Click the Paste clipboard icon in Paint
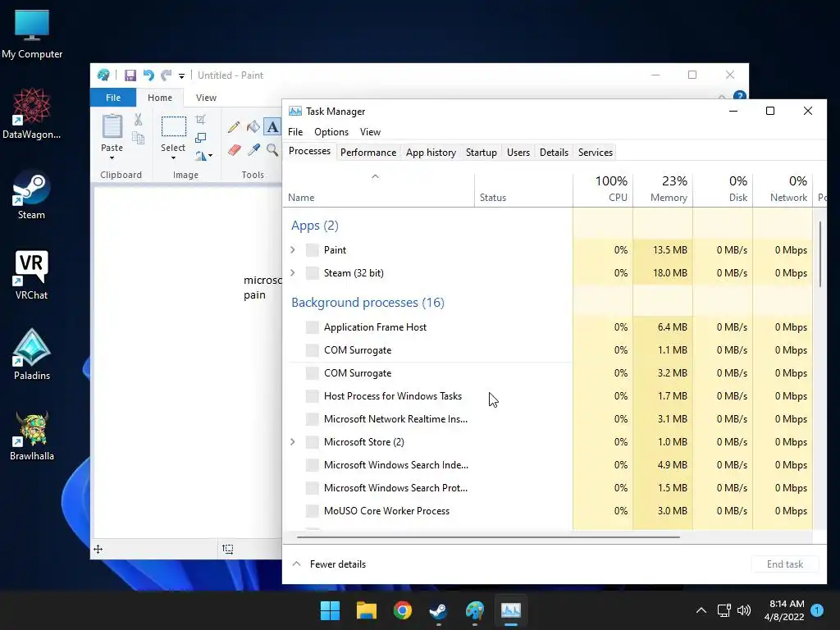 (112, 127)
